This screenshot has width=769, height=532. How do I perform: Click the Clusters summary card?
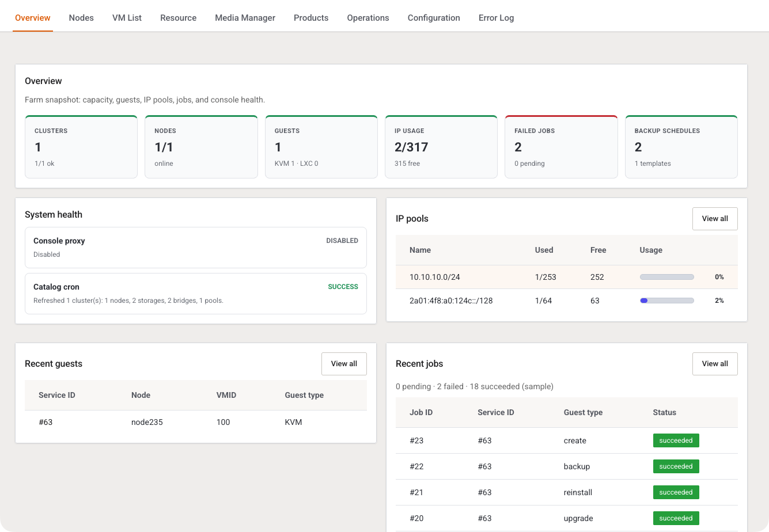pos(81,147)
